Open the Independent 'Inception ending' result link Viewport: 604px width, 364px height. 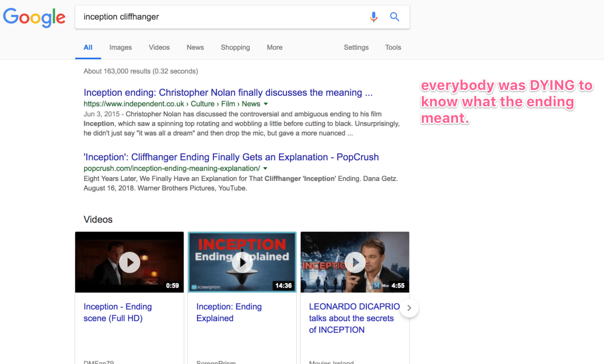tap(228, 93)
